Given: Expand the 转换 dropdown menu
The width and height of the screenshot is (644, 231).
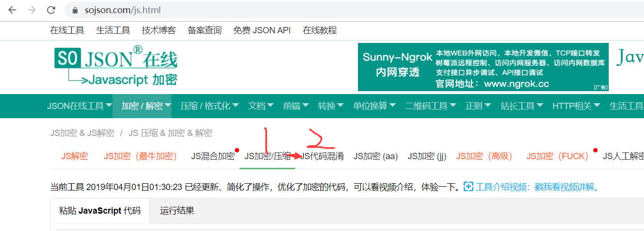Looking at the screenshot, I should pyautogui.click(x=331, y=106).
